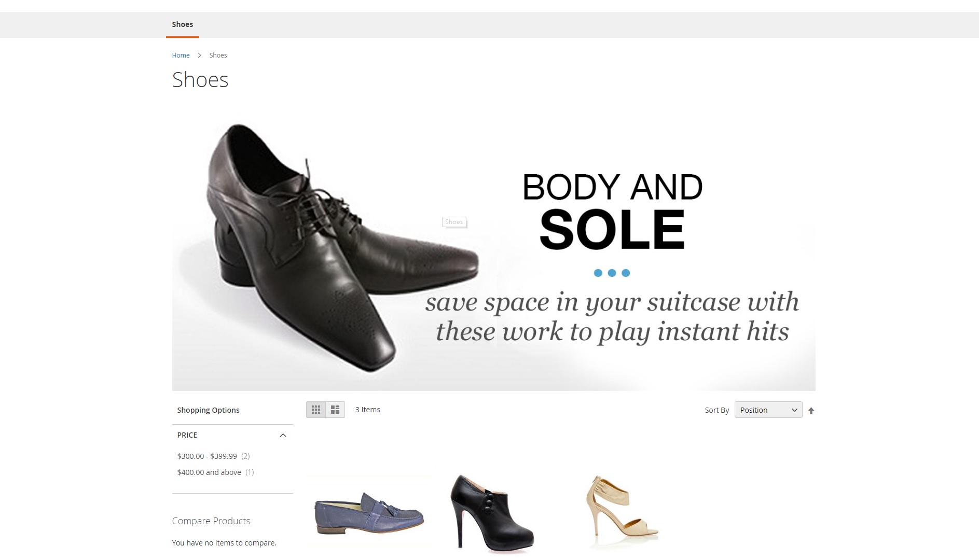Open the black high-heel bootie product

point(491,512)
